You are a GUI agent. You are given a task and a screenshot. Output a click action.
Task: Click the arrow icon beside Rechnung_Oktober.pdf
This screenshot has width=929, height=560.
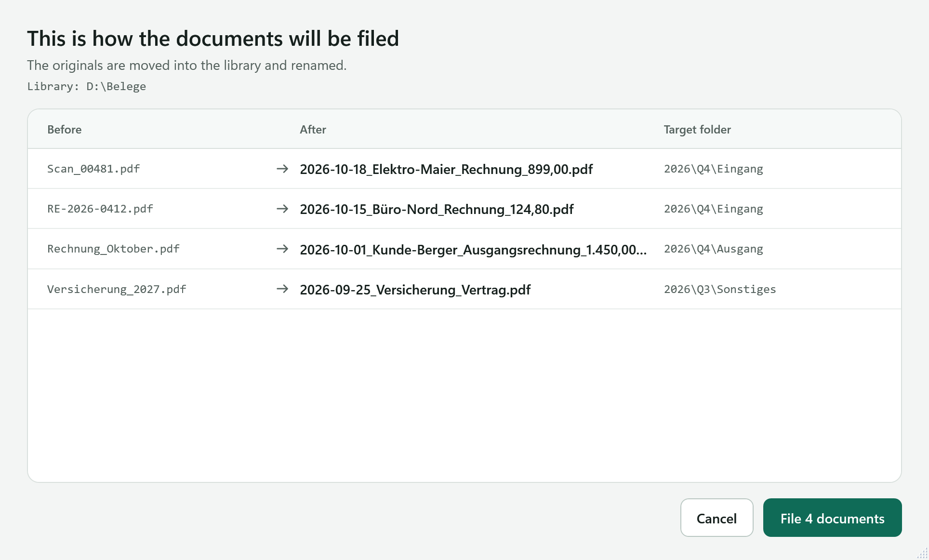pyautogui.click(x=282, y=249)
